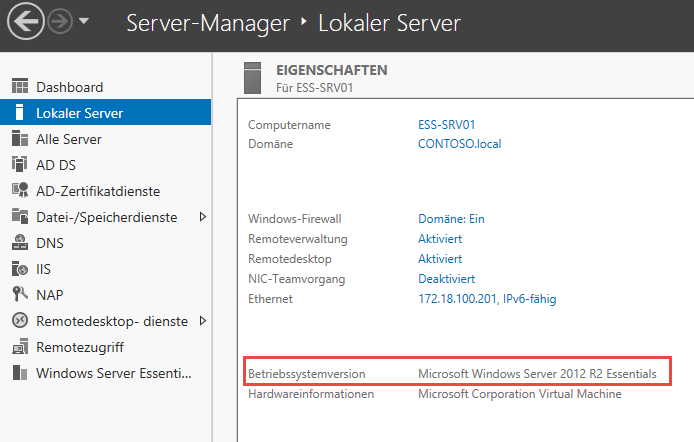Click the Computername label

289,125
